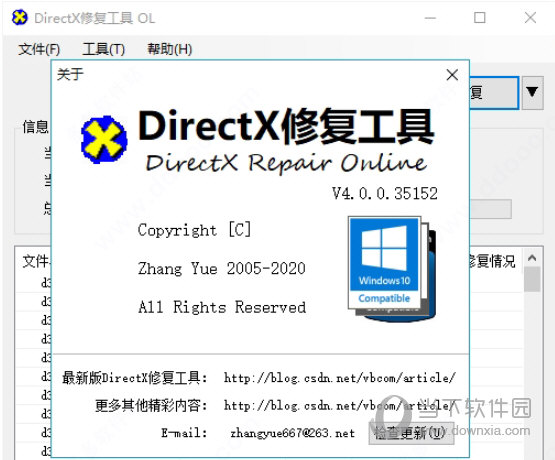555x460 pixels.
Task: Click the app icon in the title bar
Action: click(x=19, y=18)
